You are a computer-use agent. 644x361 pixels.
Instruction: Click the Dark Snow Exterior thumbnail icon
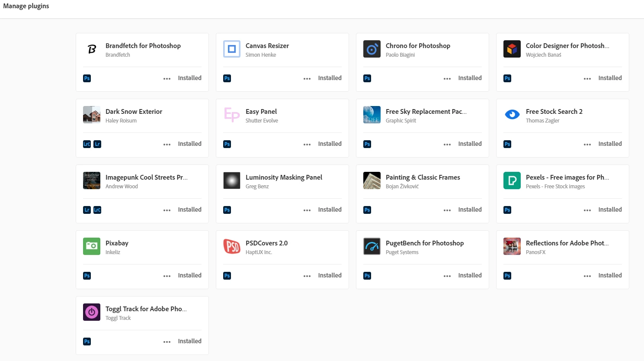click(92, 115)
